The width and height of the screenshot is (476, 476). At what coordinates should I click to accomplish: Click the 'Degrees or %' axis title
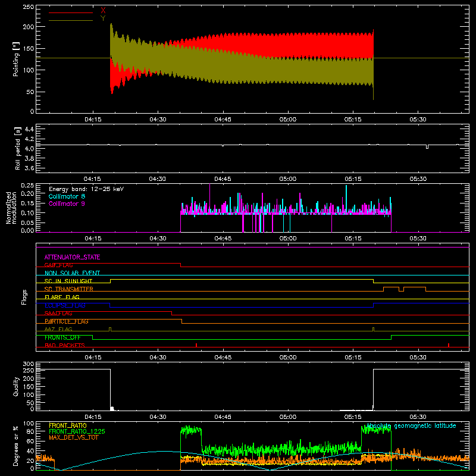(x=16, y=446)
